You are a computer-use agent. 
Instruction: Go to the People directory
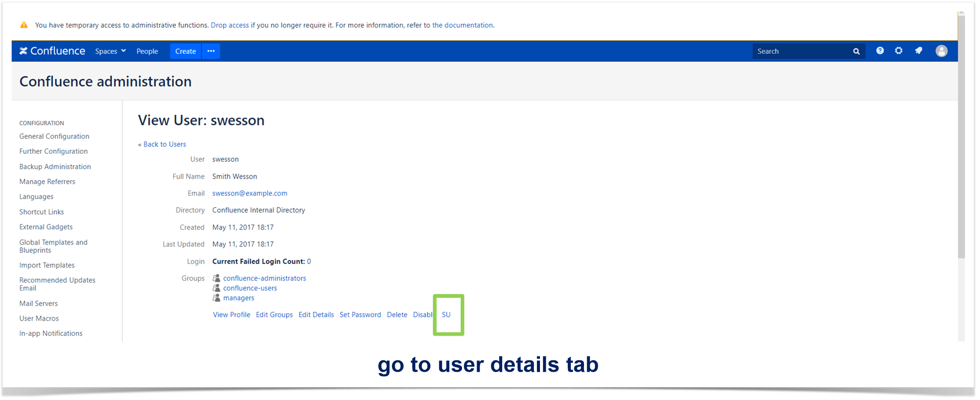pyautogui.click(x=147, y=51)
